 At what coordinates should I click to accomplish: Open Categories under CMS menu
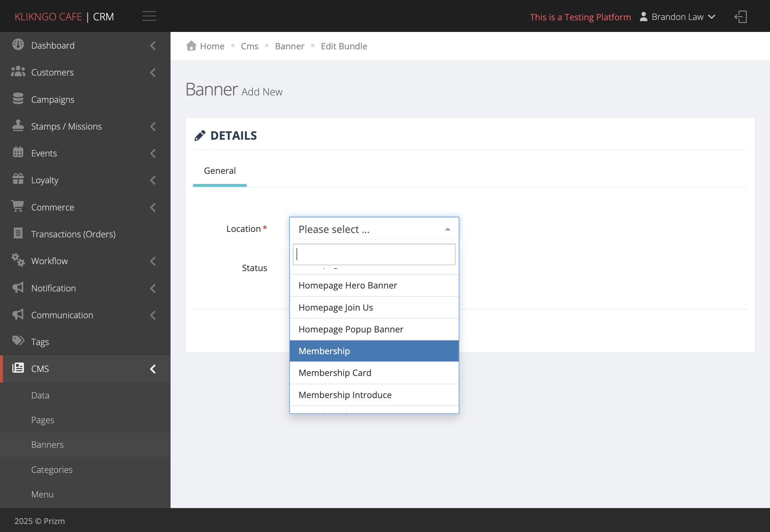(x=85, y=470)
